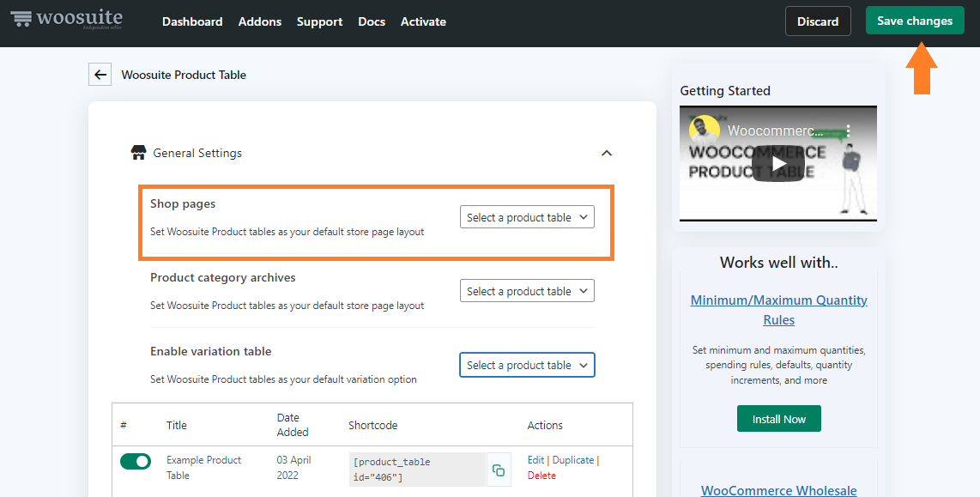Viewport: 980px width, 497px height.
Task: Open the Dashboard menu item
Action: point(192,21)
